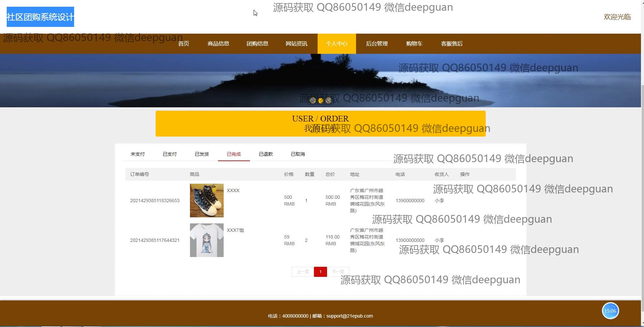Image resolution: width=644 pixels, height=327 pixels.
Task: View the 已退款 orders tab
Action: click(x=266, y=154)
